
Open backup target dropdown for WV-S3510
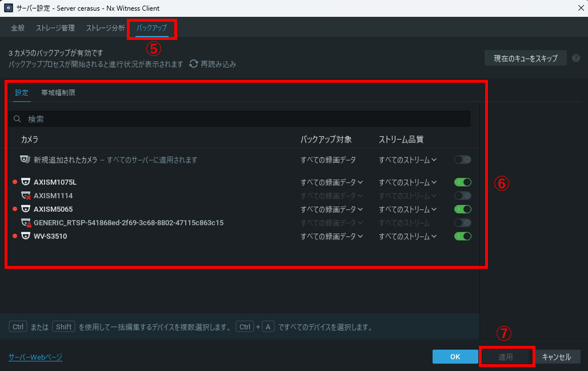coord(331,236)
